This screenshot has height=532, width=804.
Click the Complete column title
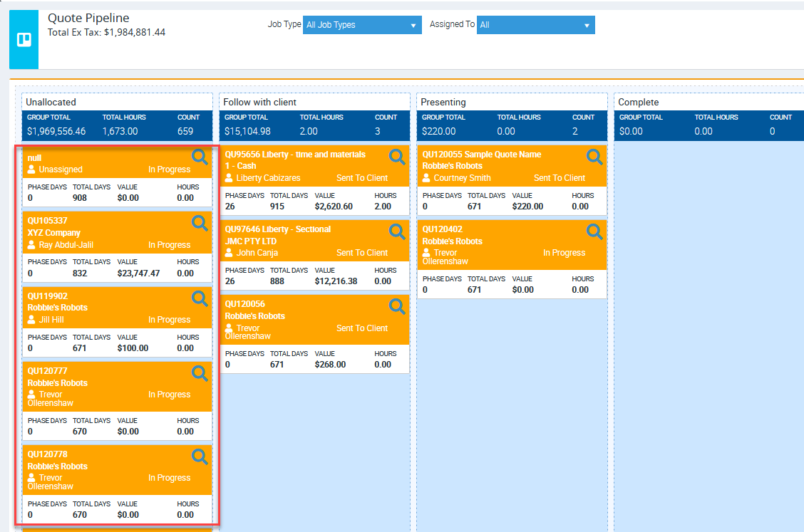(x=639, y=102)
